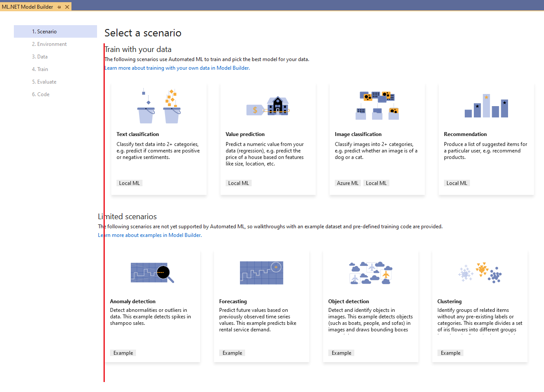
Task: Open the Train step in the sidebar
Action: 40,69
